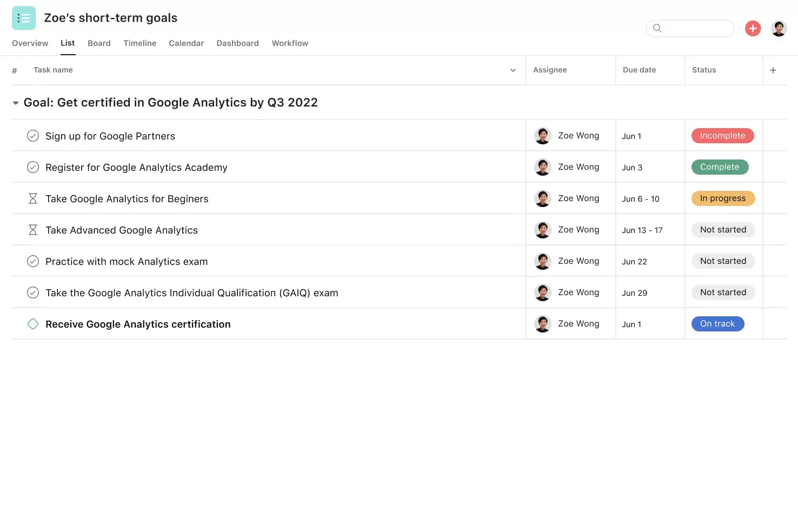Open Not started status for GAIQ exam
This screenshot has height=532, width=798.
tap(723, 292)
